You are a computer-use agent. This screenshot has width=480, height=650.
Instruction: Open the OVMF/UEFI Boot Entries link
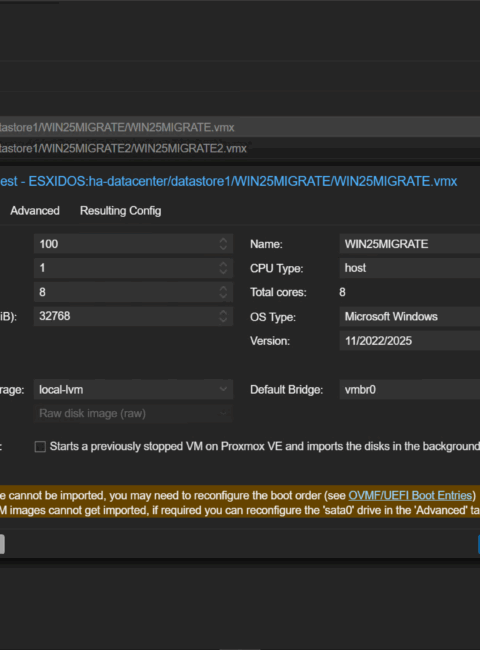point(410,495)
